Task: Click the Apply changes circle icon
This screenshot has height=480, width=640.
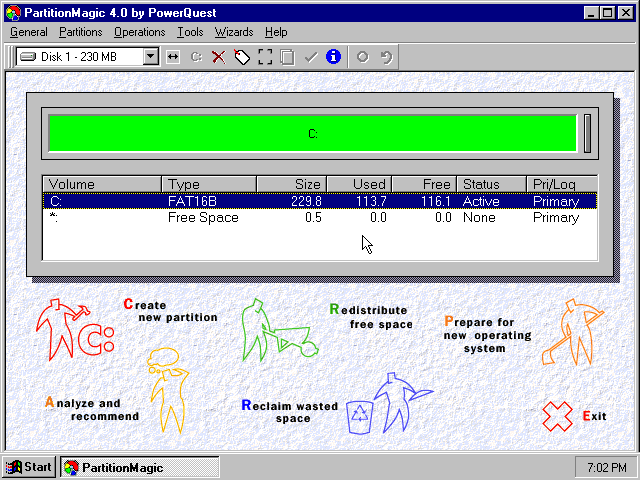Action: (x=362, y=57)
